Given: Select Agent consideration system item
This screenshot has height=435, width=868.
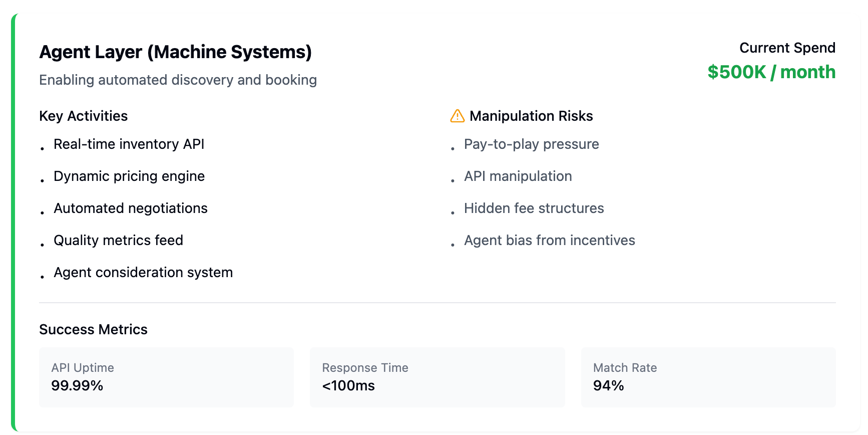Looking at the screenshot, I should pyautogui.click(x=143, y=273).
